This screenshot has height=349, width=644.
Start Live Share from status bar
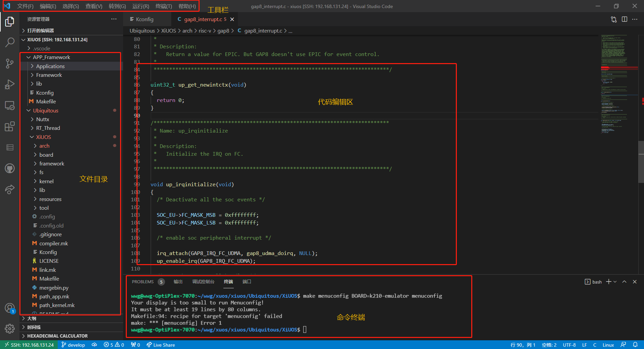coord(161,345)
